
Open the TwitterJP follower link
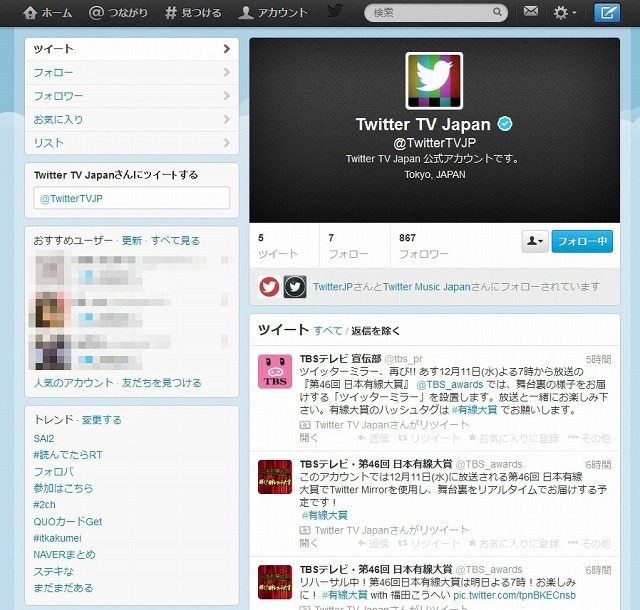(333, 287)
